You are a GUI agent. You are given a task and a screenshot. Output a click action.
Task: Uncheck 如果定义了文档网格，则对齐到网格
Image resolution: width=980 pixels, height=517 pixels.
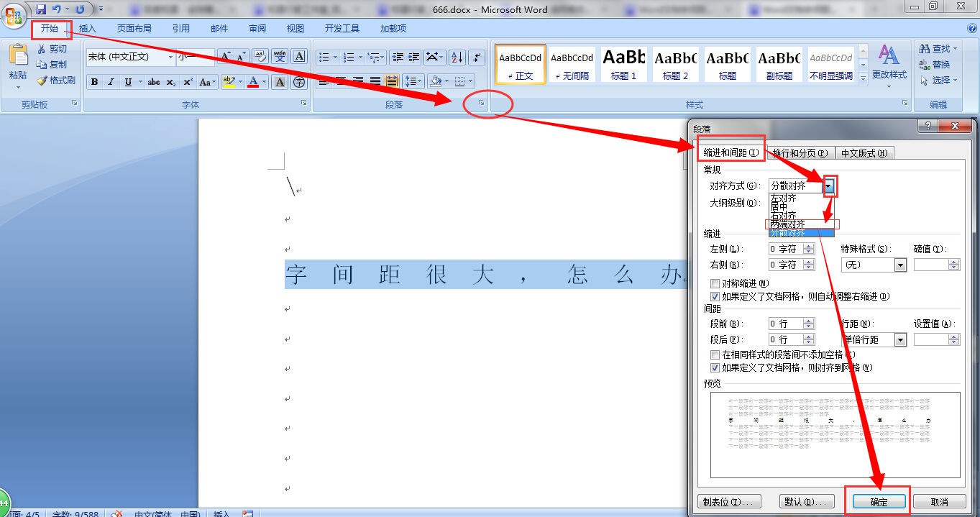715,367
